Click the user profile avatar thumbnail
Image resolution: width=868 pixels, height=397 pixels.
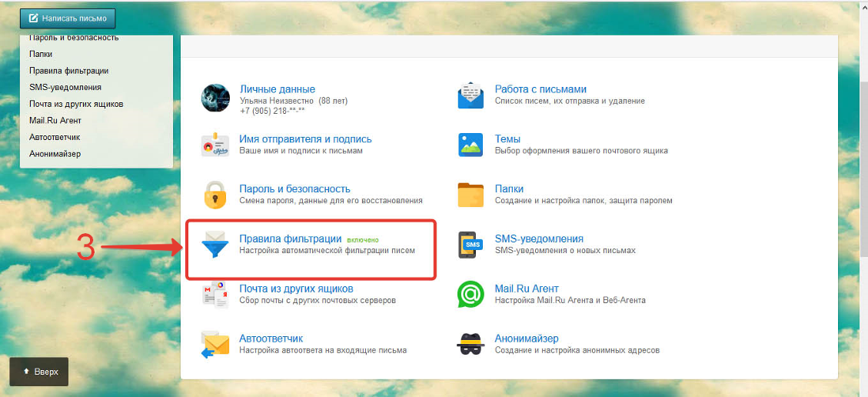pyautogui.click(x=215, y=96)
